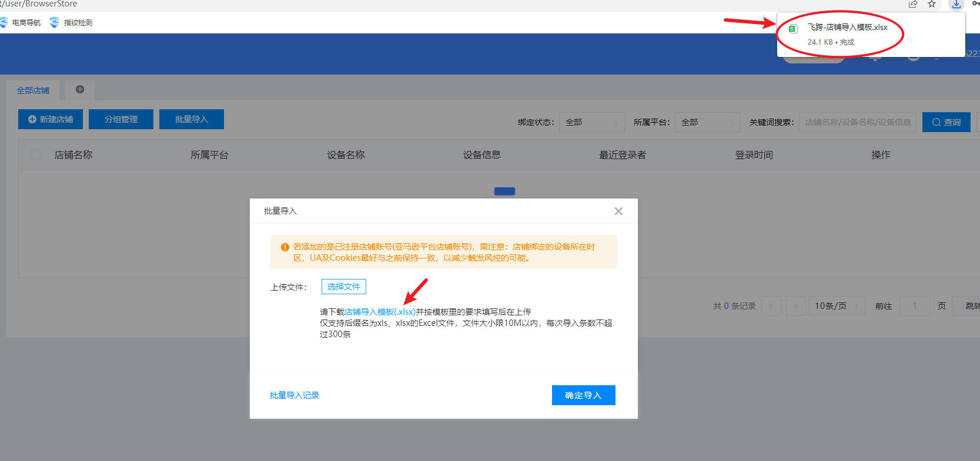
Task: Click the 确定导入 confirm button
Action: click(583, 395)
